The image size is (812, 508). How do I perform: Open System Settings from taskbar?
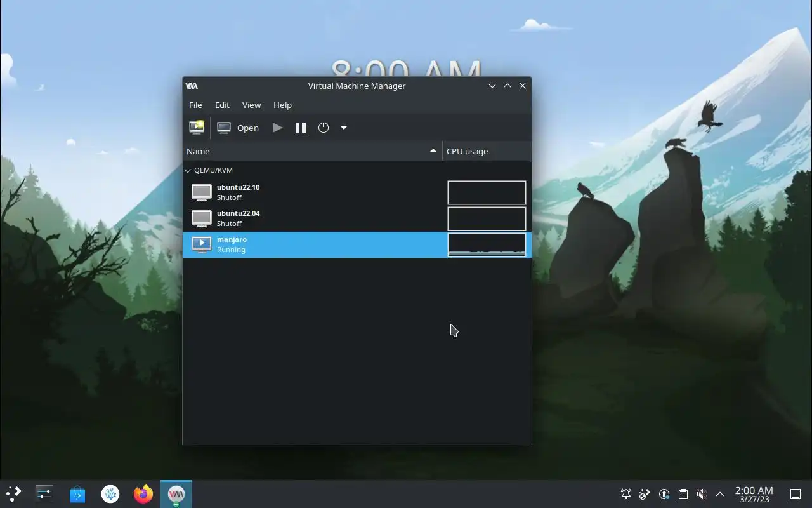[44, 493]
